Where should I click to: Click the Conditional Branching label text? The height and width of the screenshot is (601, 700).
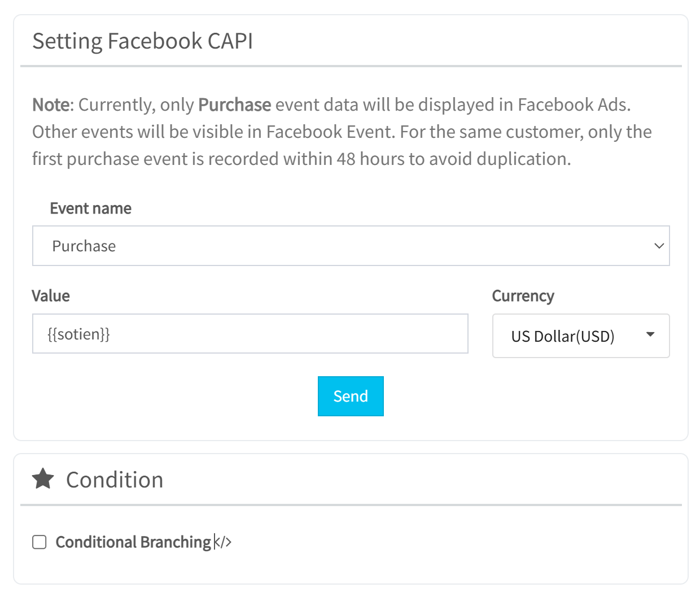(x=133, y=542)
